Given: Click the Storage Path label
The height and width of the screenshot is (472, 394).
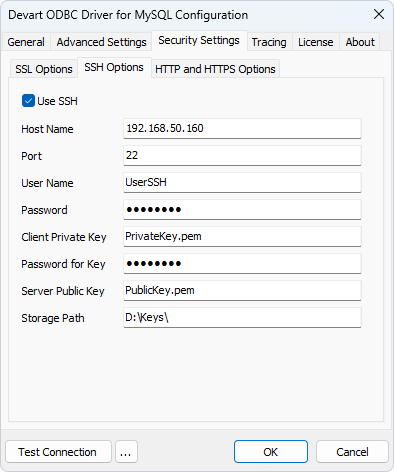Looking at the screenshot, I should pyautogui.click(x=53, y=318).
